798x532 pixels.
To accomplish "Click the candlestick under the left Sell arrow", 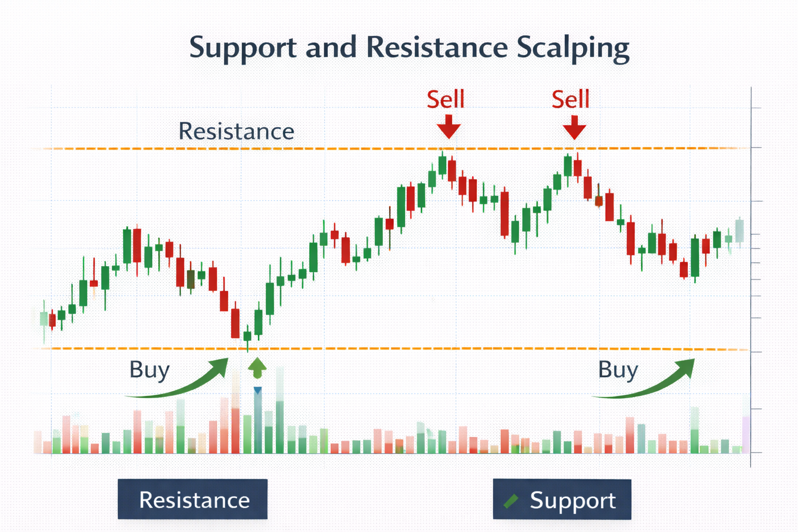I will point(442,165).
